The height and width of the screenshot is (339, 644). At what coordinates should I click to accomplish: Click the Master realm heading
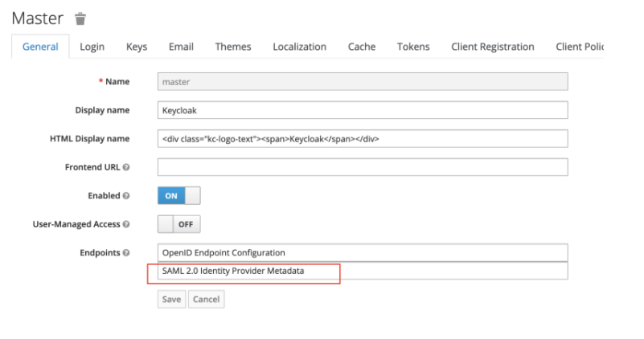pos(38,18)
